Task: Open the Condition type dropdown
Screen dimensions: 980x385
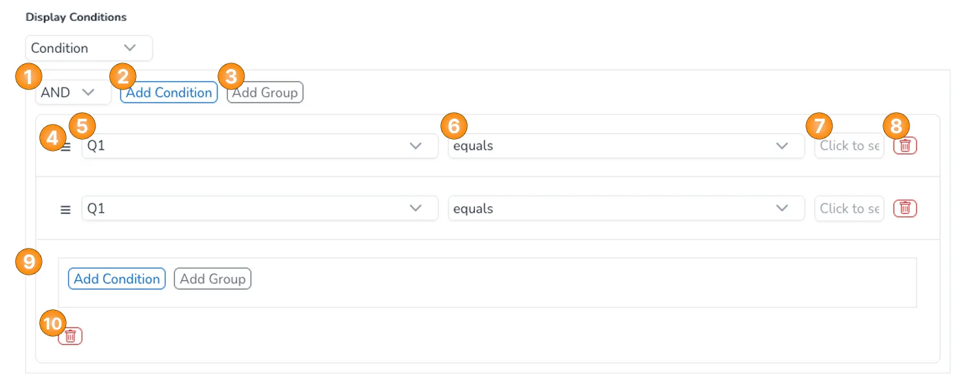Action: [88, 48]
